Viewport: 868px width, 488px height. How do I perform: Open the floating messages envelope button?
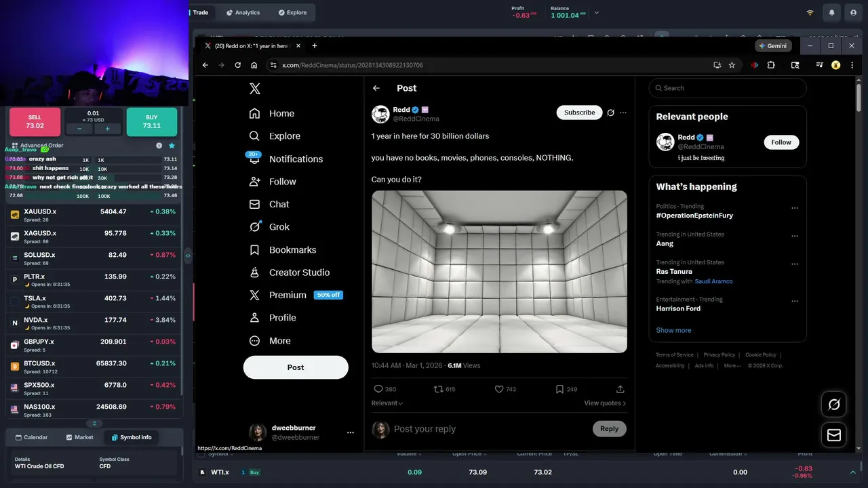834,435
